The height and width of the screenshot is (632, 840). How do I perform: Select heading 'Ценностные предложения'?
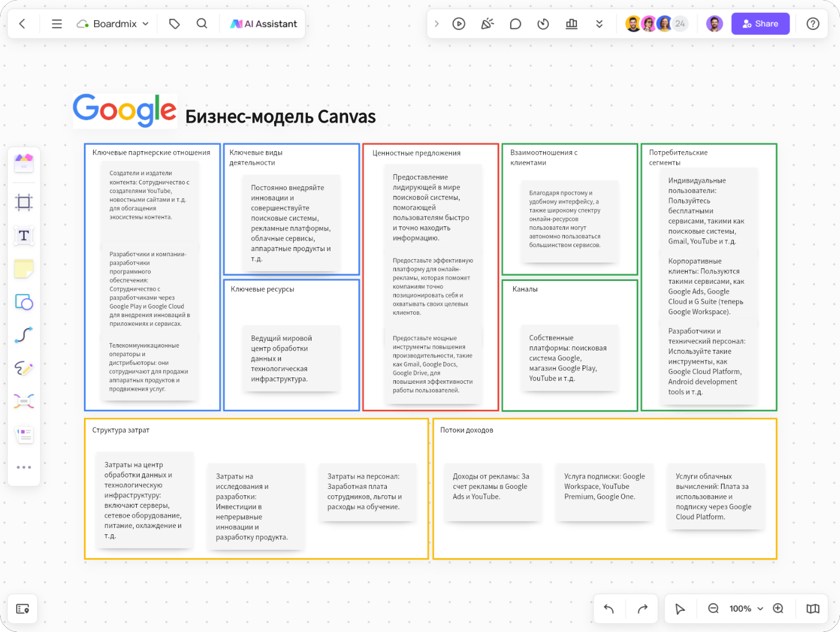click(x=417, y=153)
